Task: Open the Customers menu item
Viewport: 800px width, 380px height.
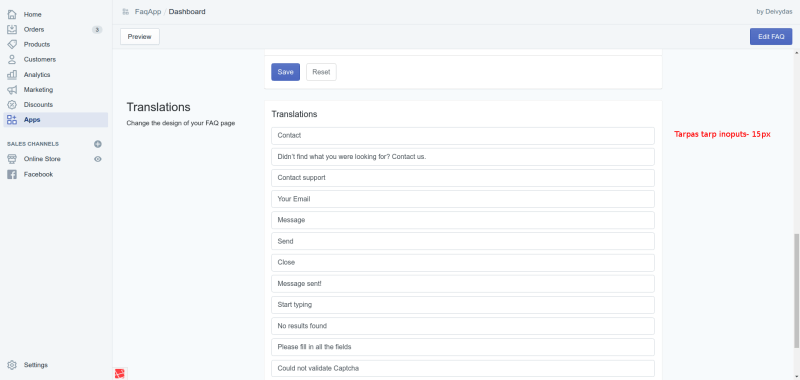Action: pos(40,59)
